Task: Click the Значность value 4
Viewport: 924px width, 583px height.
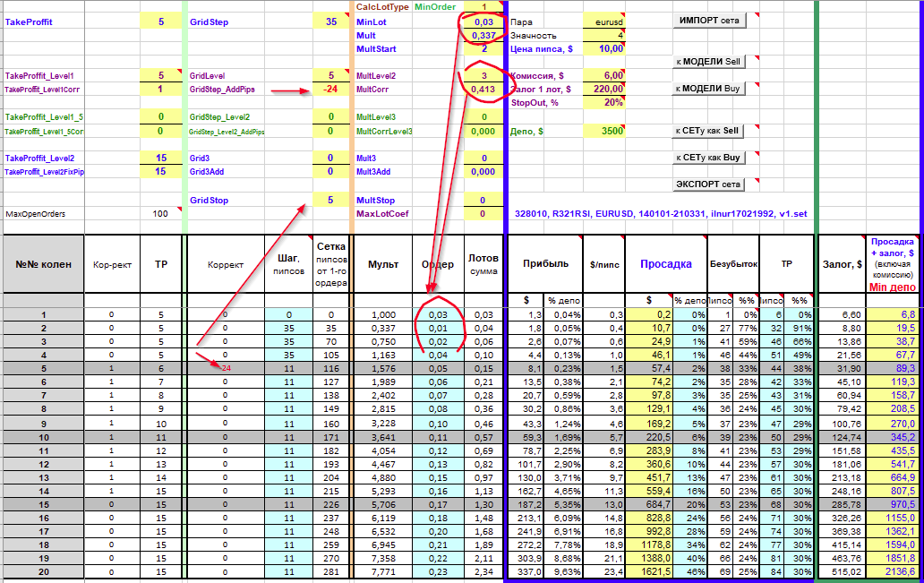Action: coord(604,35)
